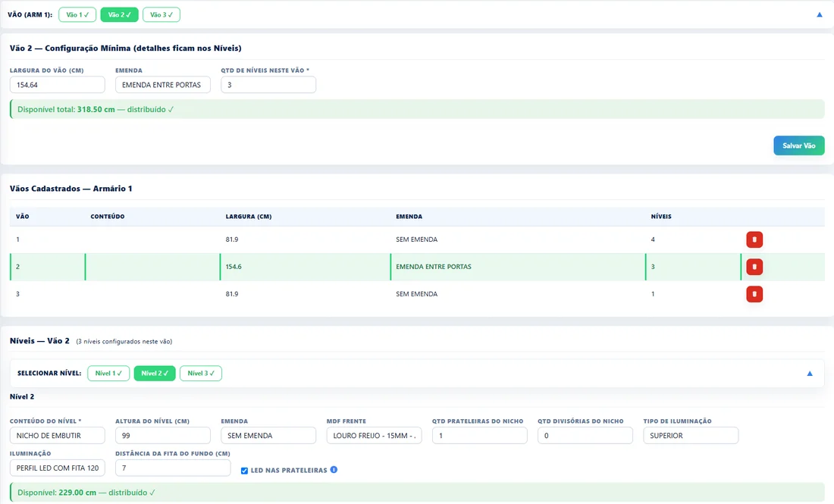834x504 pixels.
Task: Open the Iluminação dropdown with Perfil LED
Action: pos(58,468)
